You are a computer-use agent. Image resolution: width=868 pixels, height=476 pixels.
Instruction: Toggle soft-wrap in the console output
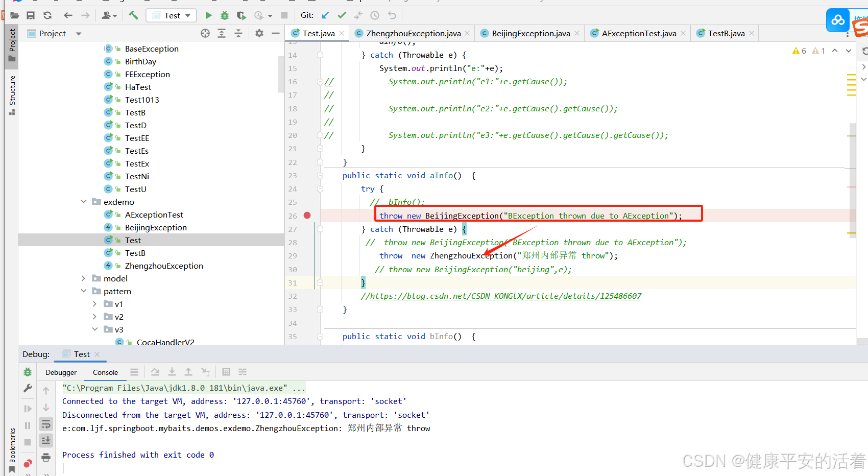coord(46,423)
